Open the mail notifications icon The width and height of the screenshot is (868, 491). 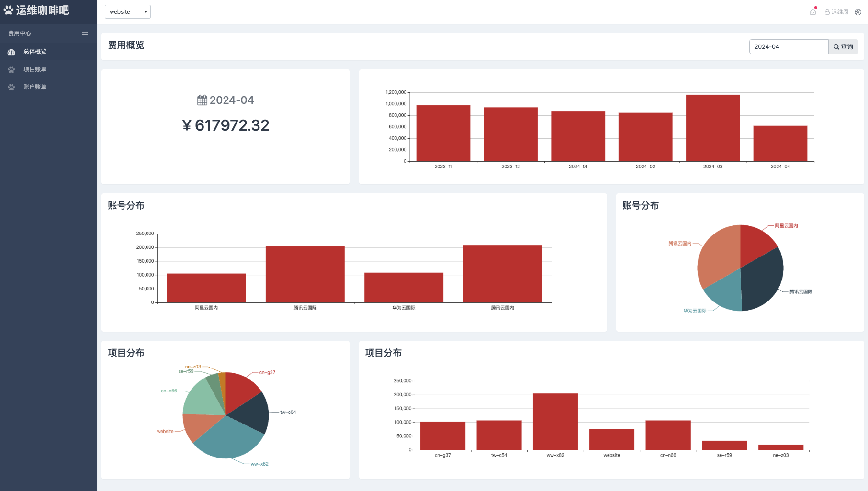[812, 12]
